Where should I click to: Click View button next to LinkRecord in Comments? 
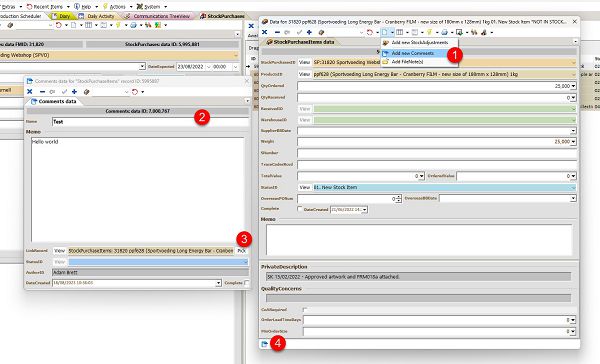[x=59, y=251]
